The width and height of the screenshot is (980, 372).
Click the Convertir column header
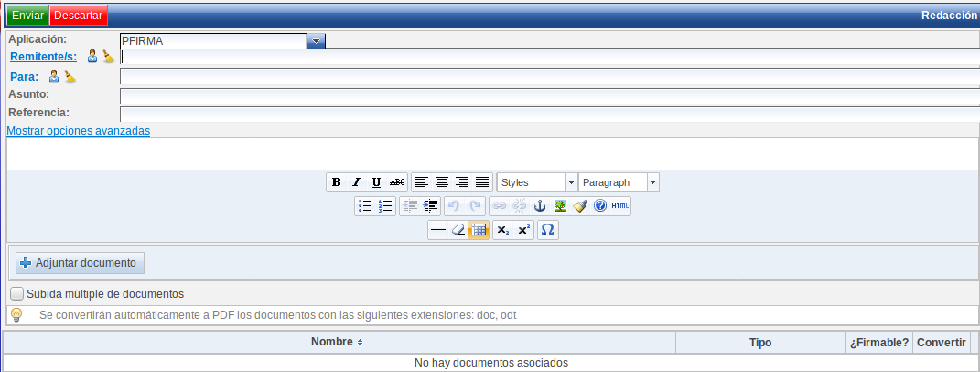tap(942, 343)
